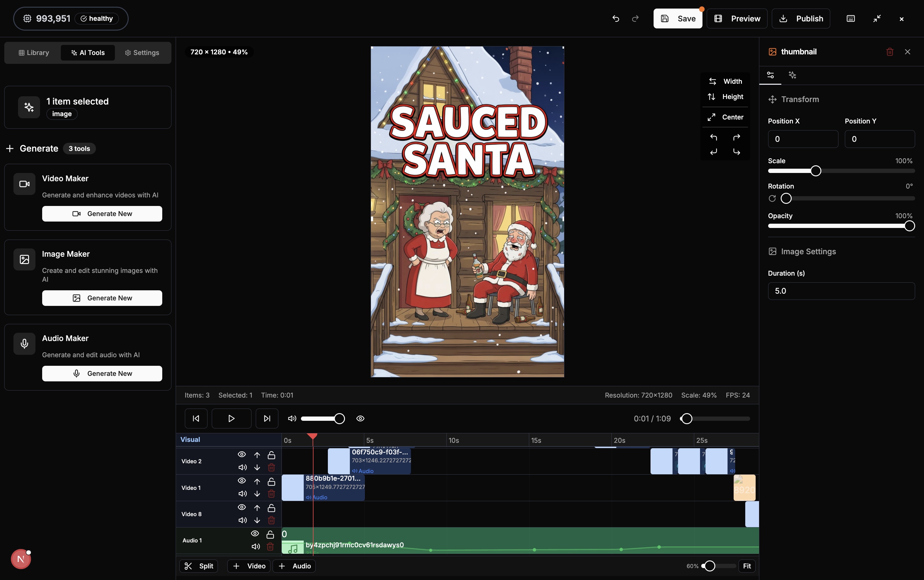The height and width of the screenshot is (580, 924).
Task: Open the keyboard shortcuts panel
Action: pyautogui.click(x=850, y=18)
